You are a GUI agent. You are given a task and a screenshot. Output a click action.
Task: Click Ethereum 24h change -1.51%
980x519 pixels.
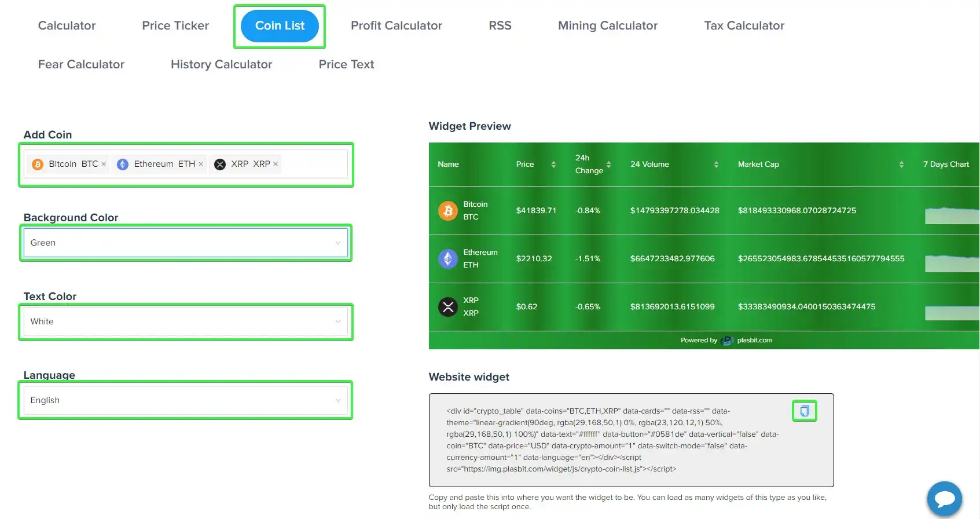click(x=588, y=259)
